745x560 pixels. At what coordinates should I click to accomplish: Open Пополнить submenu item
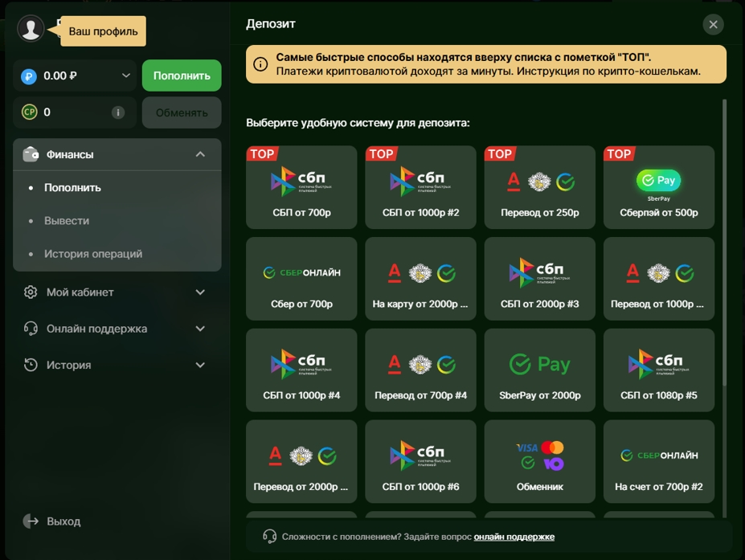click(72, 188)
